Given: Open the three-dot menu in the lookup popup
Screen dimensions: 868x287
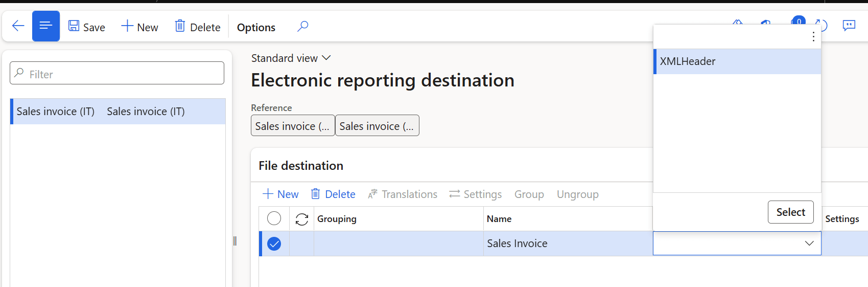Looking at the screenshot, I should tap(813, 36).
